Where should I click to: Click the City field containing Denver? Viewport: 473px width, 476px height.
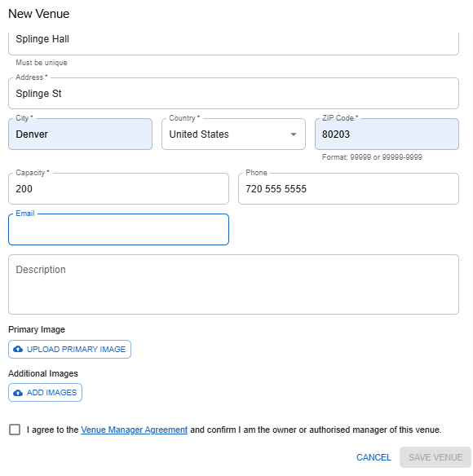pos(80,134)
